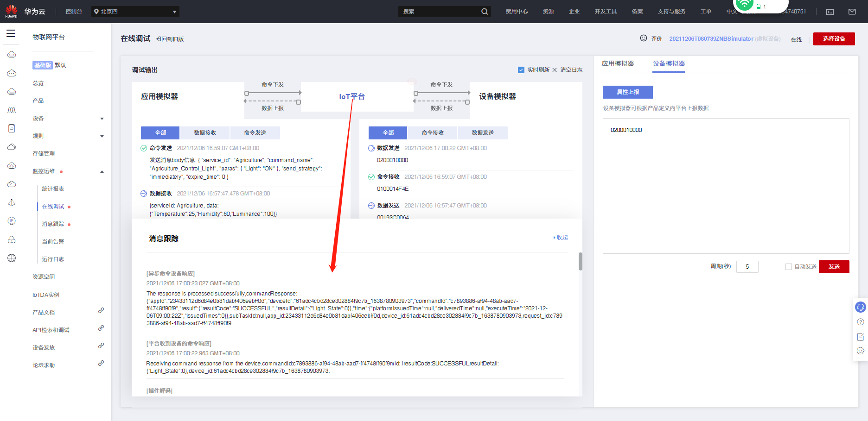Screen dimensions: 868x421
Task: Click the IP circle icon in the left rail
Action: click(12, 221)
